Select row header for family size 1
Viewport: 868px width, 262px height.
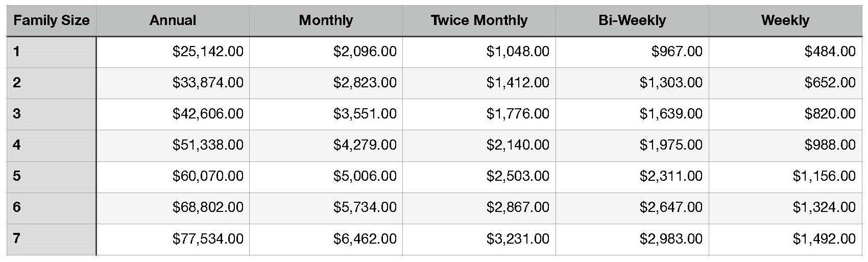click(x=51, y=52)
